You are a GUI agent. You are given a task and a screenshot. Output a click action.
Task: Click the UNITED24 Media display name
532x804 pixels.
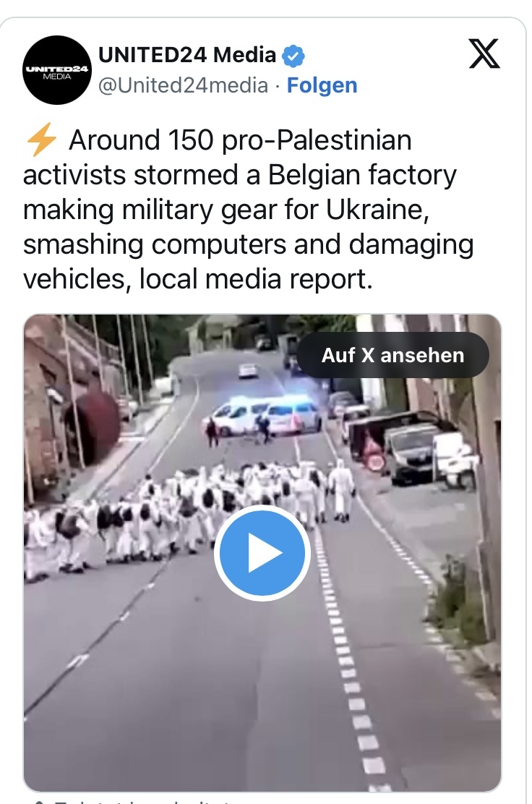click(x=187, y=55)
